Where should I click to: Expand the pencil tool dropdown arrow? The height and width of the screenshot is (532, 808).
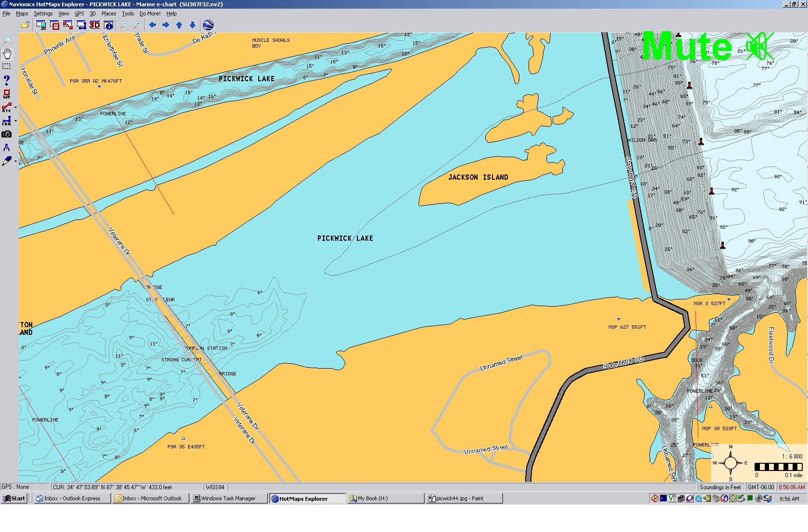(16, 161)
